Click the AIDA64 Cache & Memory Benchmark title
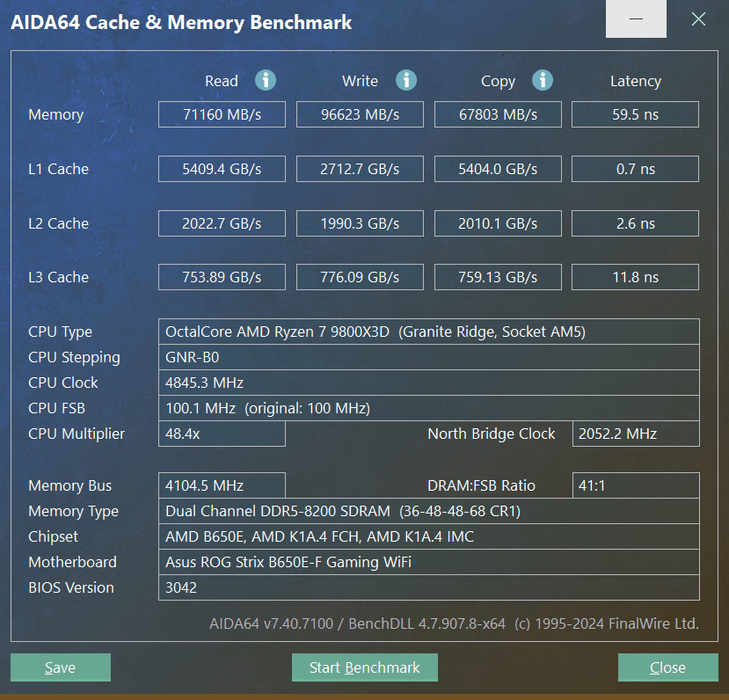Image resolution: width=729 pixels, height=700 pixels. tap(181, 22)
